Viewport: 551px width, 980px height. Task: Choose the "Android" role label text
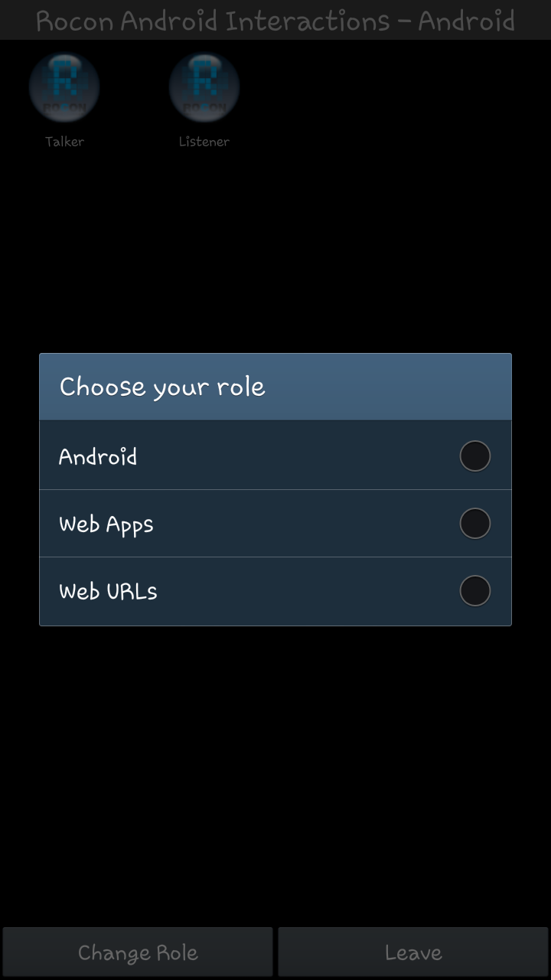(x=98, y=456)
